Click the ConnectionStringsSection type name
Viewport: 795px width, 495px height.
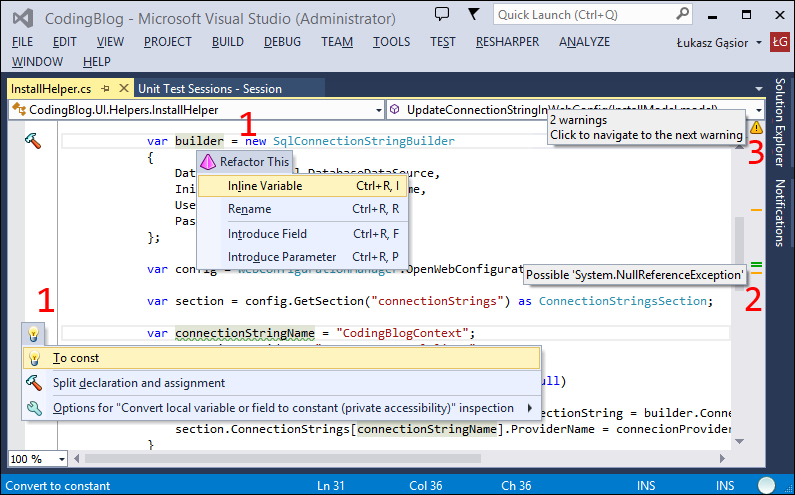pos(622,301)
